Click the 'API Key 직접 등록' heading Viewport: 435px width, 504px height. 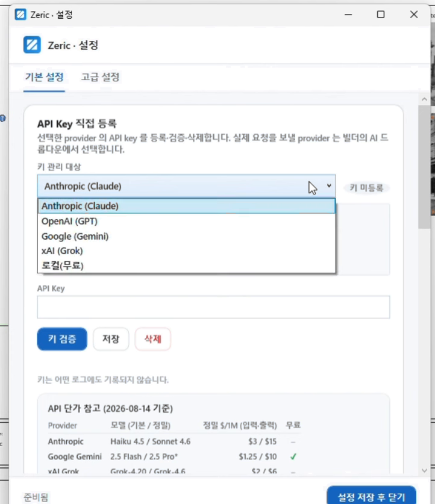(x=77, y=124)
